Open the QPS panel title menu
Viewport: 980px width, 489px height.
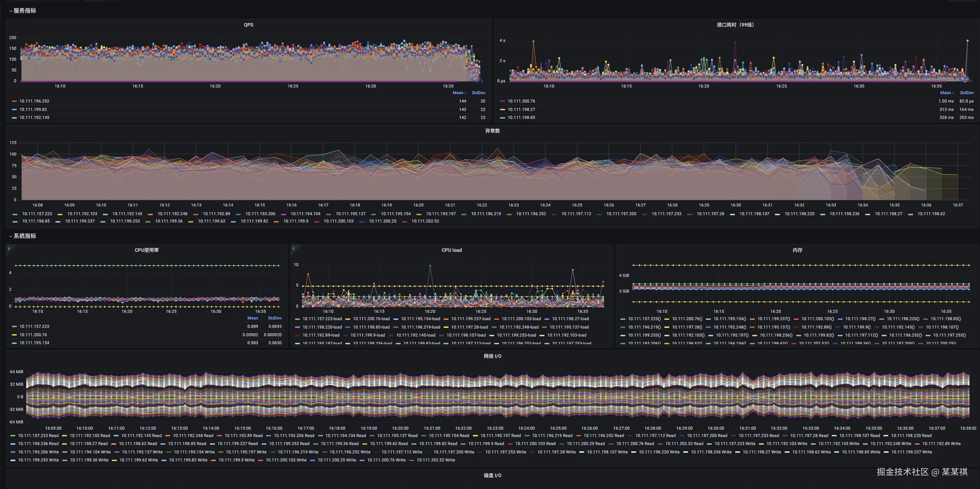click(248, 25)
